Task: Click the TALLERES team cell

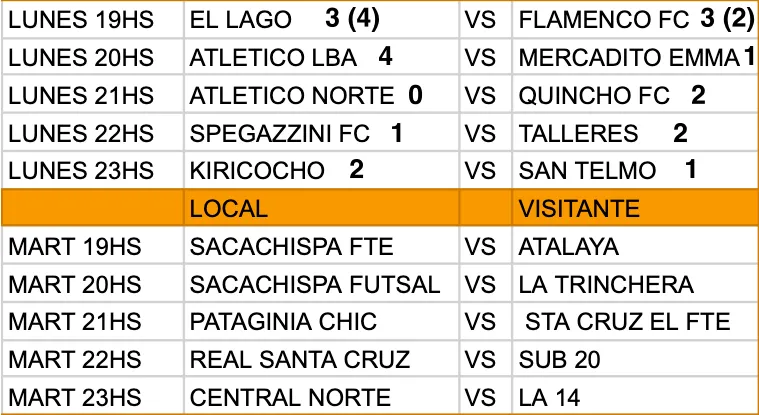Action: coord(632,134)
